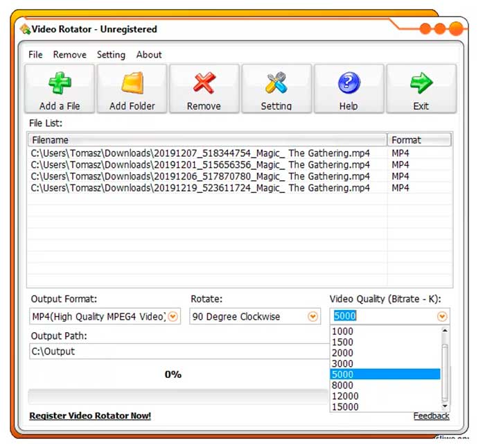Viewport: 485px width, 448px height.
Task: Expand the Output Format dropdown
Action: (173, 317)
